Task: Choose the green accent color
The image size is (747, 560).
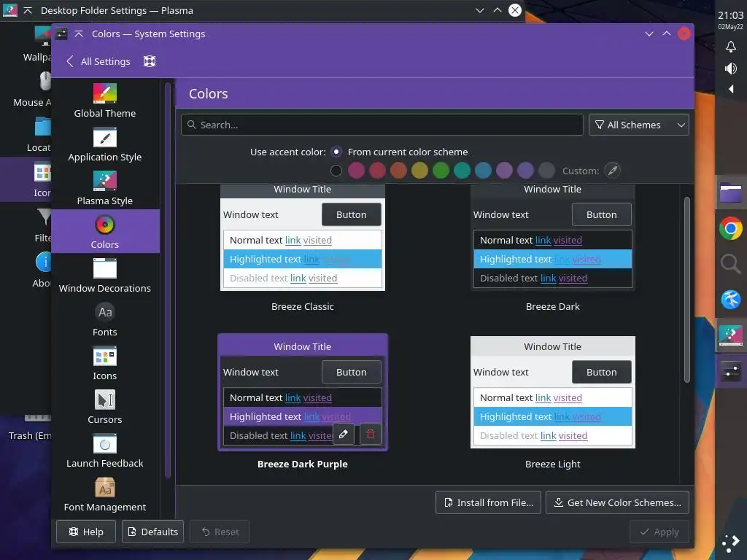Action: (441, 171)
